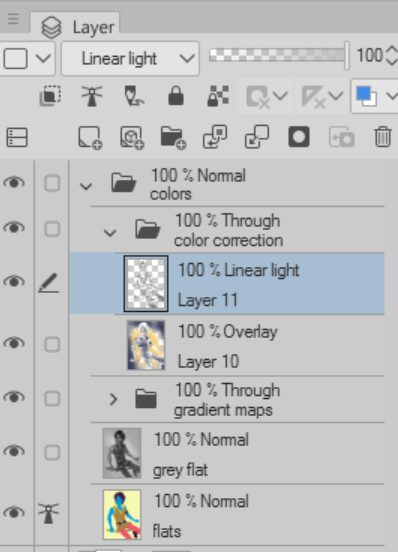This screenshot has height=552, width=398.
Task: Click the layer opacity slider
Action: (x=279, y=55)
